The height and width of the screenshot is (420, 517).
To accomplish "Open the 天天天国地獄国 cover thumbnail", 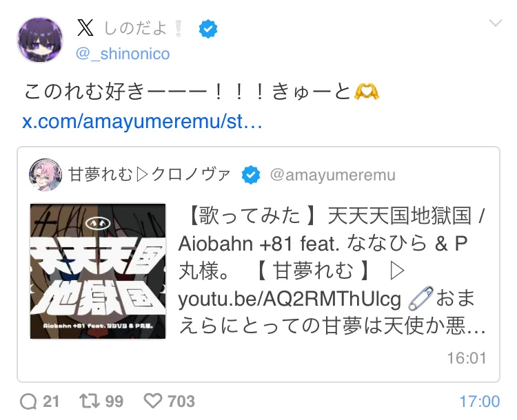I will coord(98,271).
